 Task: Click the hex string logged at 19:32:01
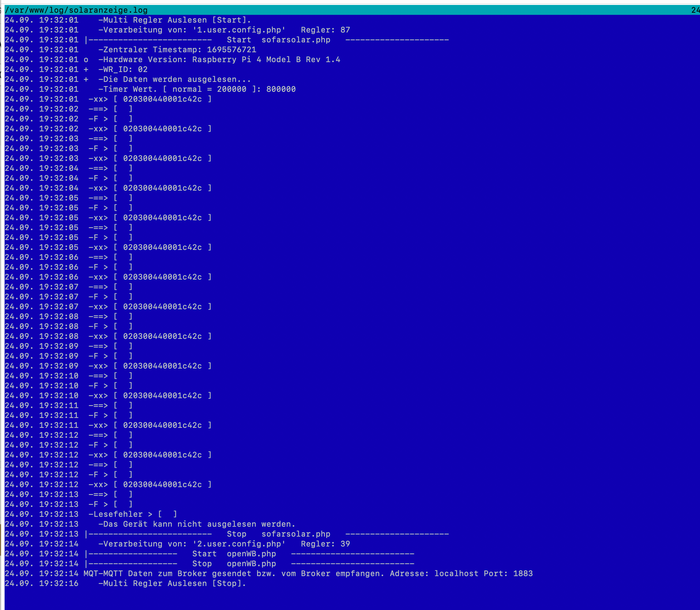[162, 99]
